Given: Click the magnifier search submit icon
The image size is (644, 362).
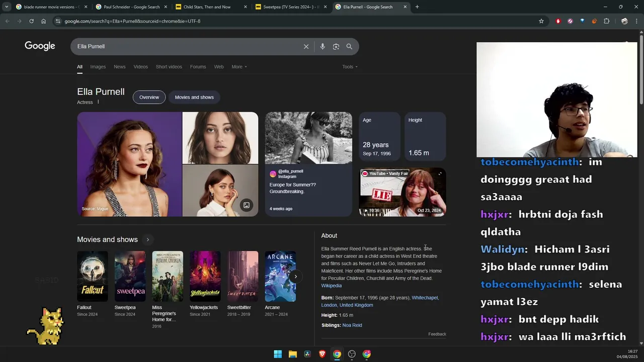Looking at the screenshot, I should 349,46.
